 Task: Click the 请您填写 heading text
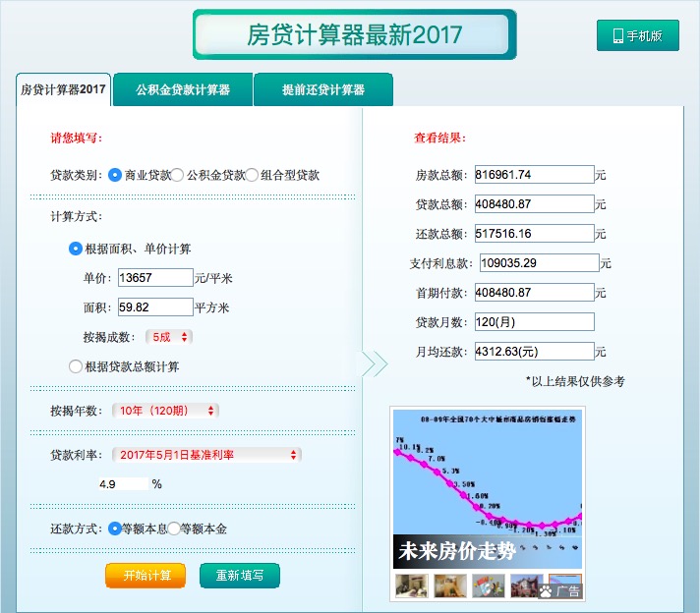[77, 138]
